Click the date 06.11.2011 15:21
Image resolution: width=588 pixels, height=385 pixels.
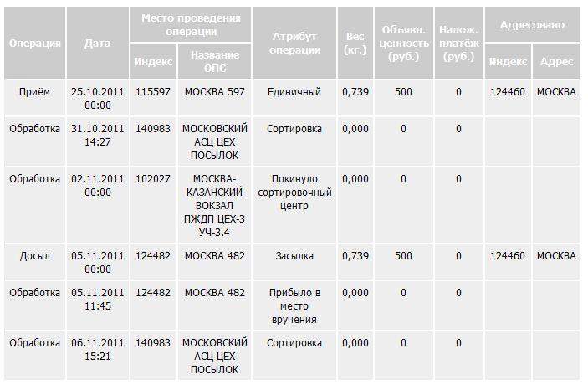tap(97, 350)
